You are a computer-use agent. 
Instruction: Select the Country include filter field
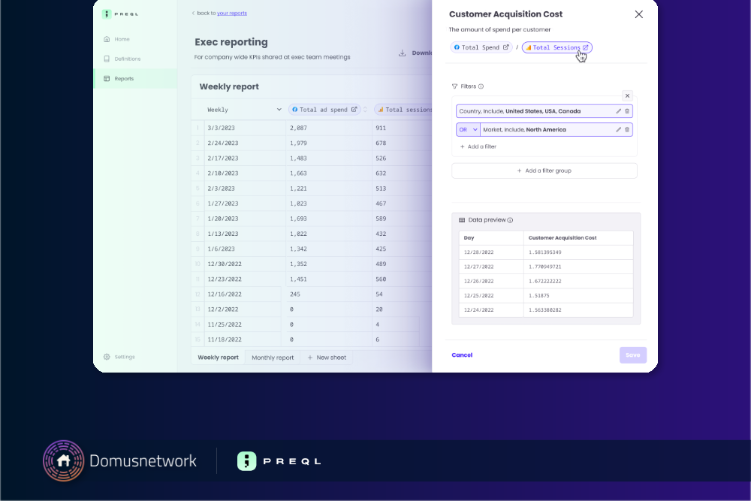click(x=544, y=111)
